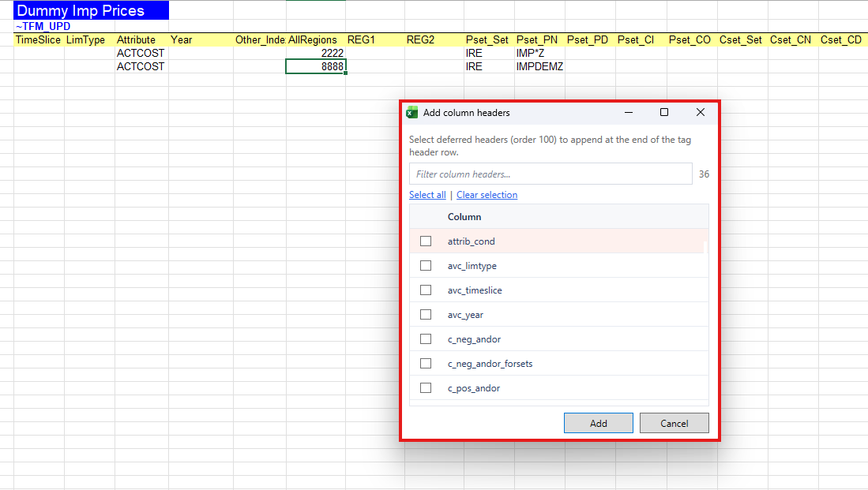Select the Year header cell
Screen dimensions: 868x490
[201, 39]
